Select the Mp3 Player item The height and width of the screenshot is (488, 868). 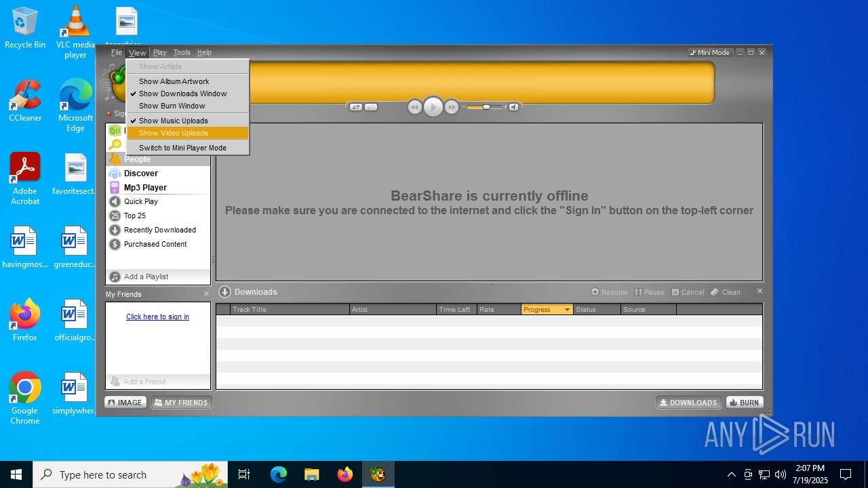tap(158, 188)
